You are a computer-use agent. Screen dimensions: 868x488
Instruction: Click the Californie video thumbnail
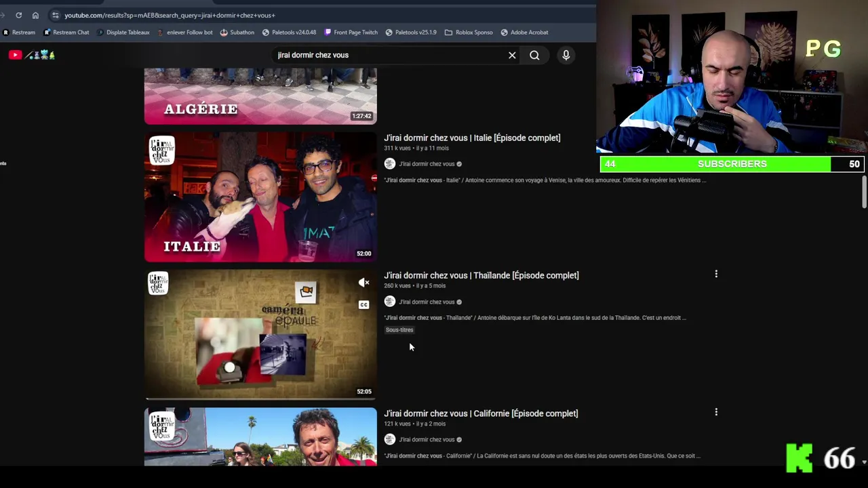pyautogui.click(x=260, y=436)
